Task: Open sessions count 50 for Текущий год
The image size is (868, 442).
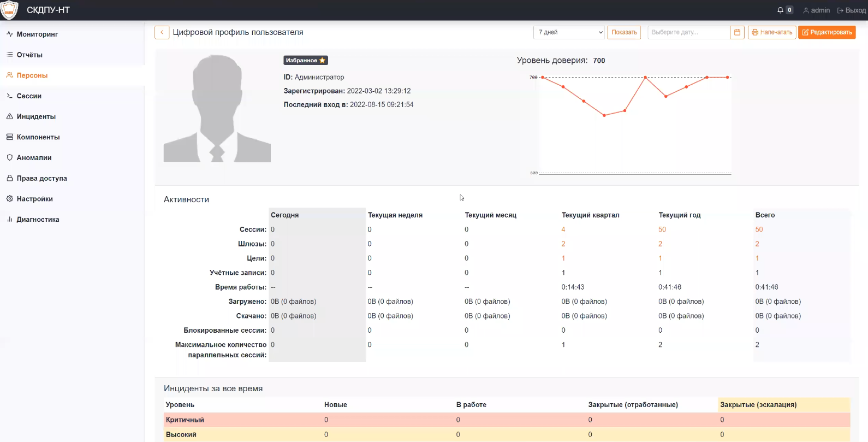Action: tap(662, 229)
